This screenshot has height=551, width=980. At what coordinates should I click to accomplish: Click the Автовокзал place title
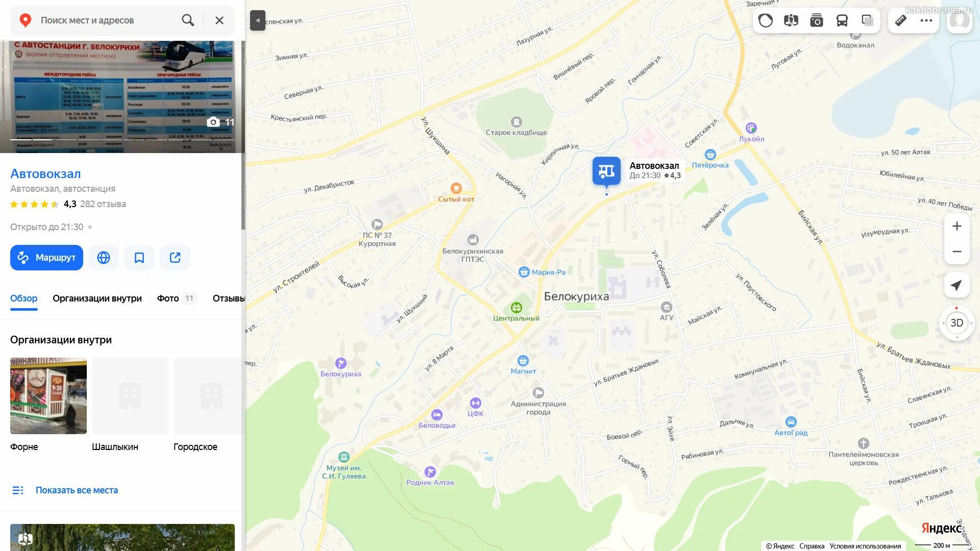click(x=45, y=173)
